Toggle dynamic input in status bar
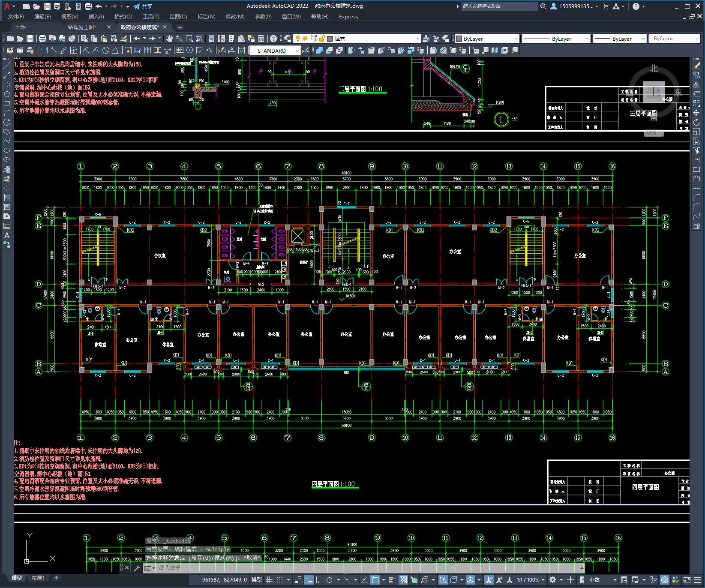Screen dimensions: 705x588 pyautogui.click(x=309, y=580)
